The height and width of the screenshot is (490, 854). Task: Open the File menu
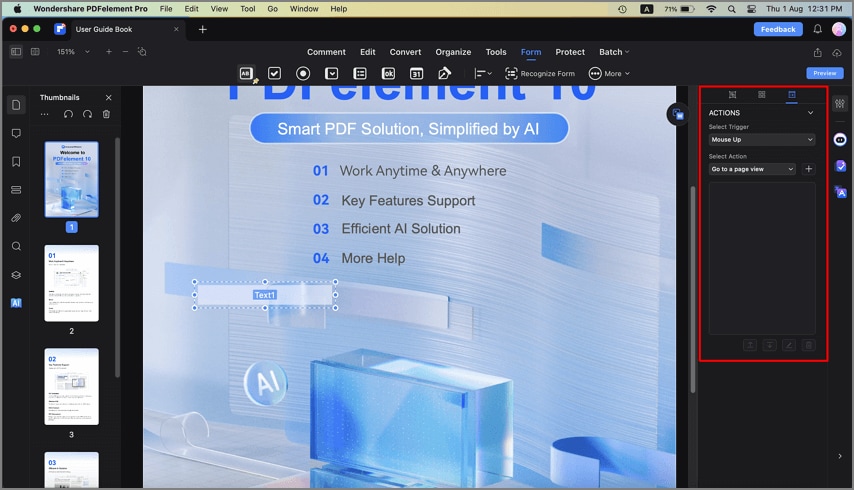tap(166, 9)
